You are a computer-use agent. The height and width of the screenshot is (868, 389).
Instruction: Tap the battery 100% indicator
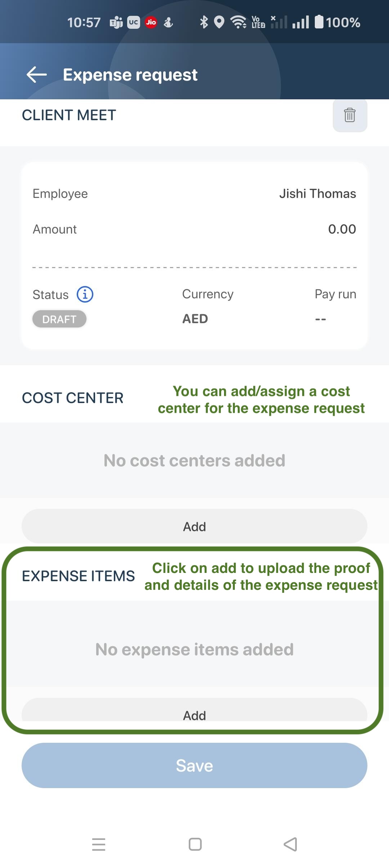pos(337,22)
